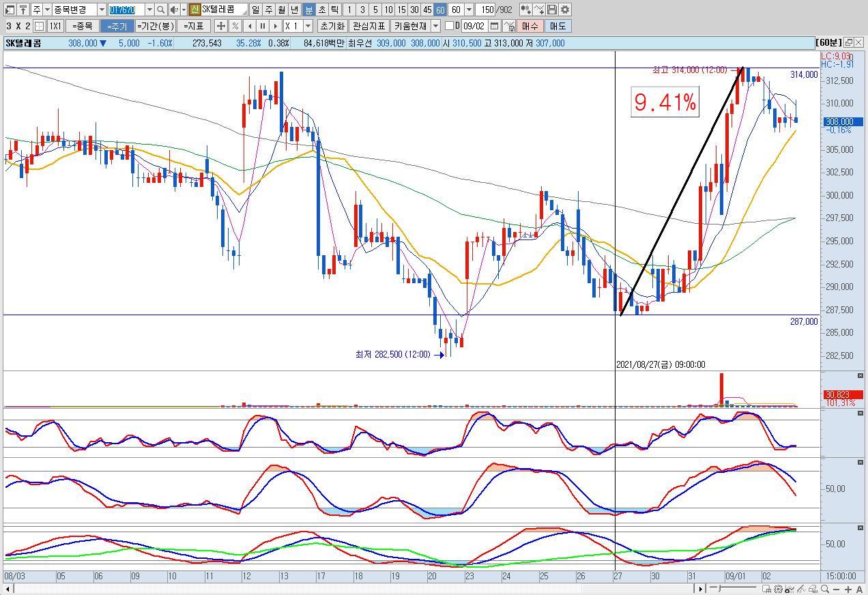Viewport: 868px width, 595px height.
Task: Select the 분 minute period tab
Action: click(308, 10)
